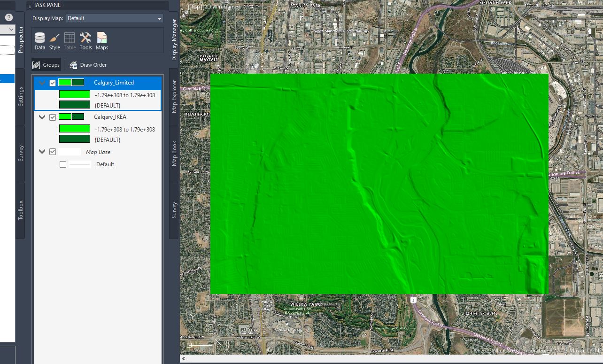Uncheck the Calgary_Limited layer visibility

point(53,83)
